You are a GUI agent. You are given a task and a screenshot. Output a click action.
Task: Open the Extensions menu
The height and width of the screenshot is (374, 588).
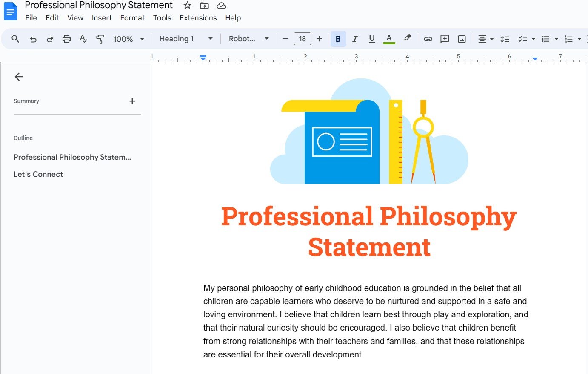pos(198,18)
